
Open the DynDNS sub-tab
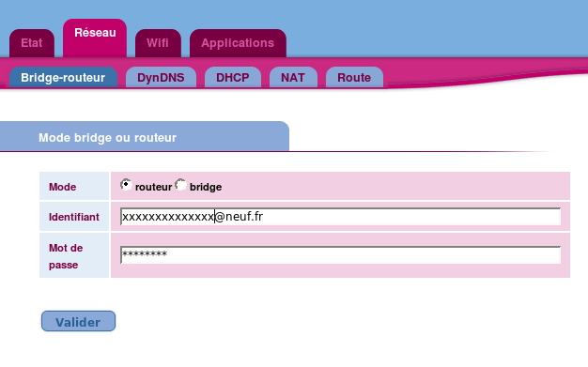pos(161,77)
